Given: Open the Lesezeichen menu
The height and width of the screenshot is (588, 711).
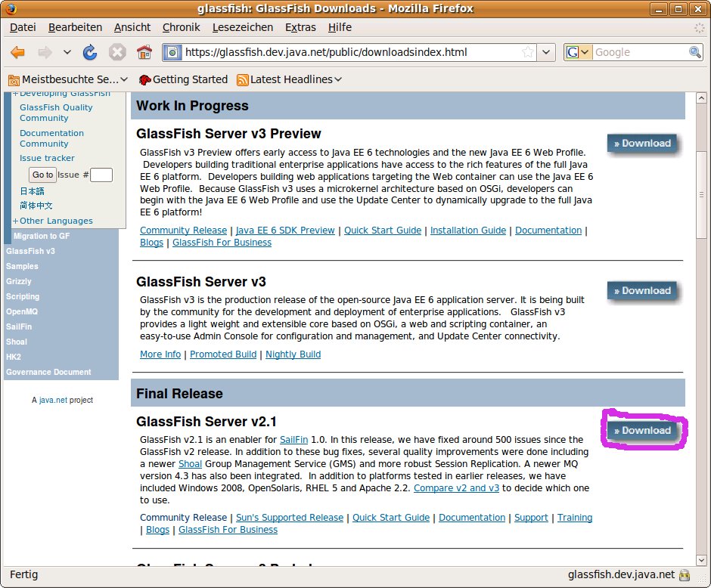Looking at the screenshot, I should click(x=242, y=27).
